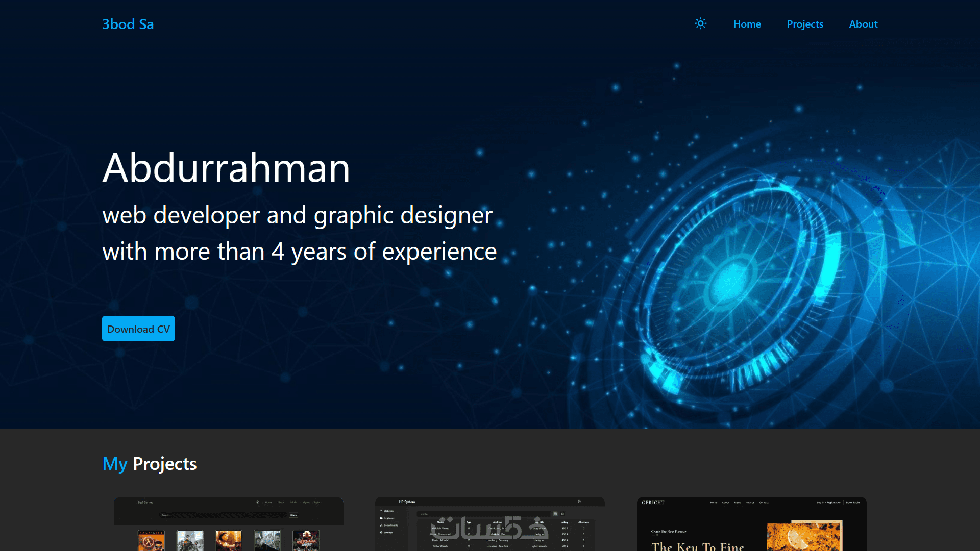Click the food photo in Gericht preview
Viewport: 980px width, 551px height.
804,536
